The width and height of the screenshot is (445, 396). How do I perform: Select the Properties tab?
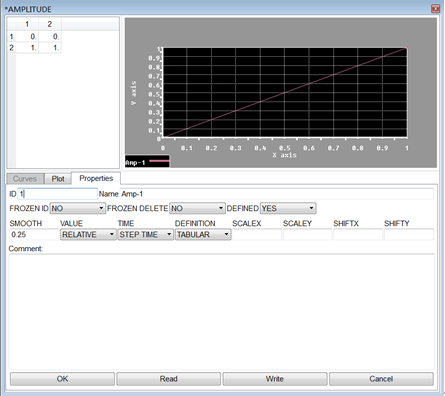coord(96,178)
